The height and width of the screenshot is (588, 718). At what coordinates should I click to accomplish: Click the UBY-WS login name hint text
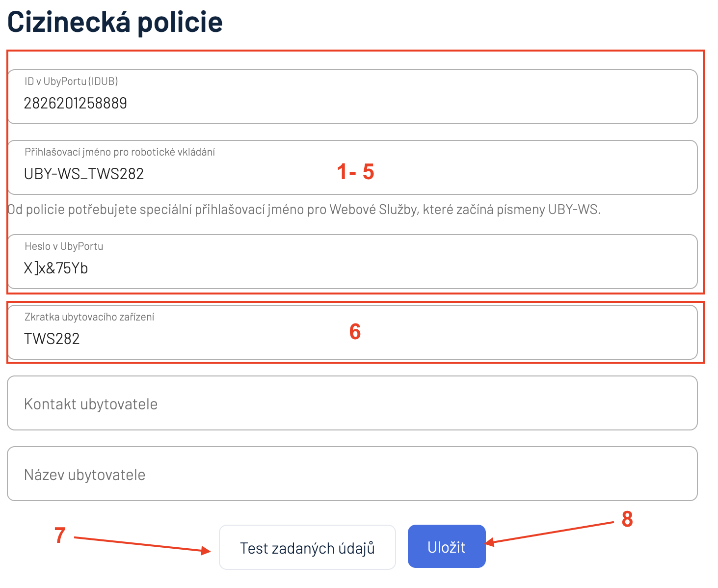[x=304, y=210]
